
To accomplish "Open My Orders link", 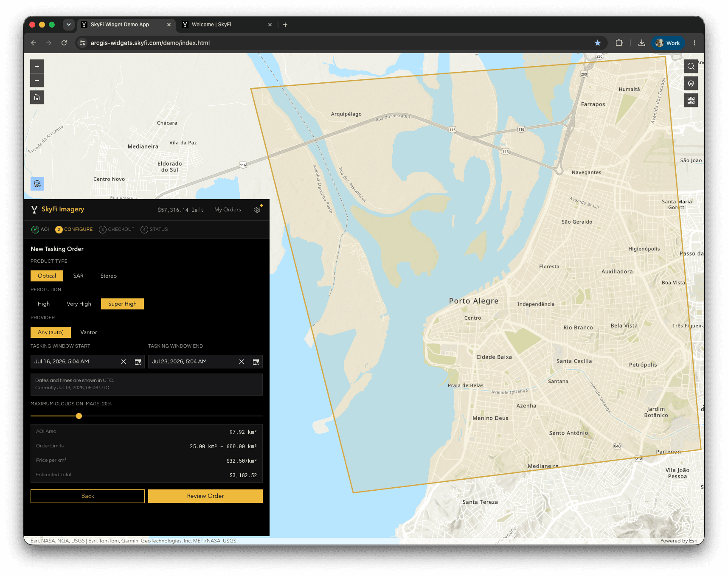I will tap(228, 210).
